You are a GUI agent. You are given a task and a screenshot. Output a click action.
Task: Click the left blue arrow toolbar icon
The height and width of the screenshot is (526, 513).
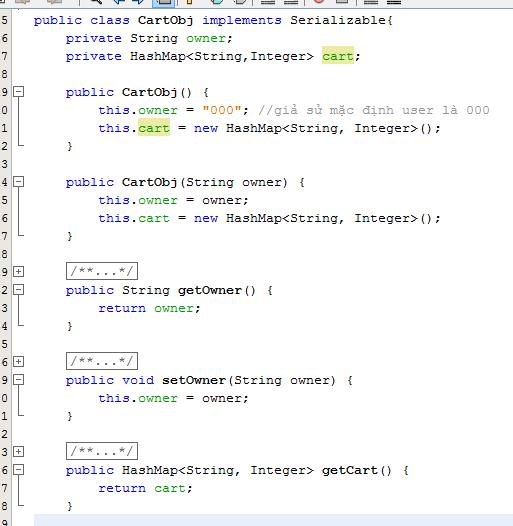119,1
